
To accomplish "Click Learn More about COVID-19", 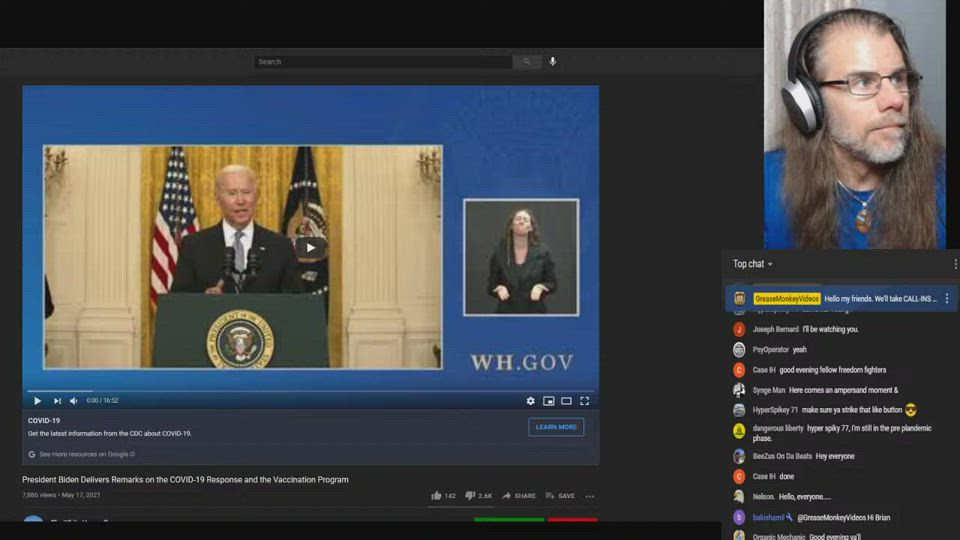I will (x=556, y=427).
